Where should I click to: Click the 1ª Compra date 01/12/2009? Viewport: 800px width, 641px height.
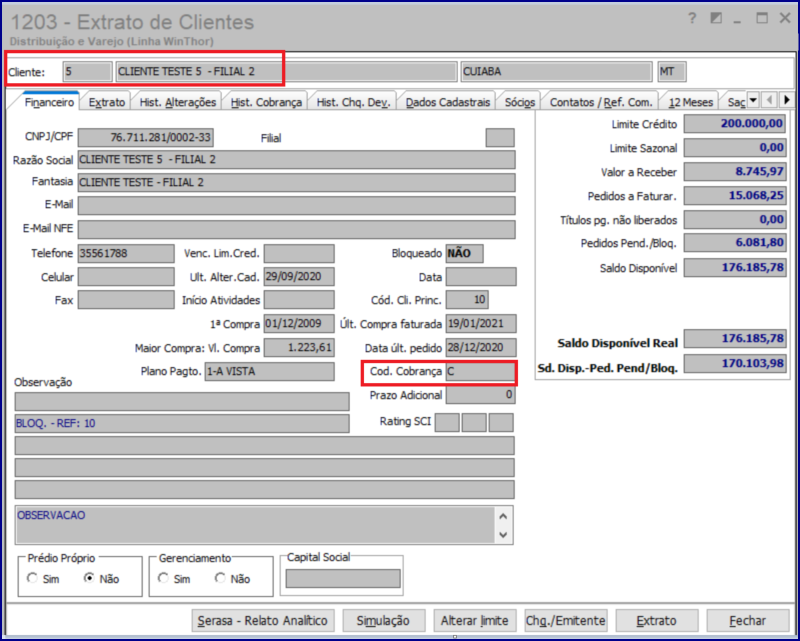(x=299, y=324)
